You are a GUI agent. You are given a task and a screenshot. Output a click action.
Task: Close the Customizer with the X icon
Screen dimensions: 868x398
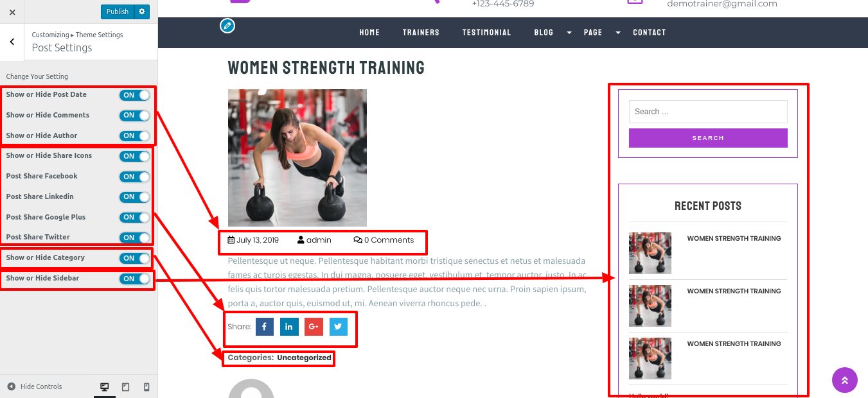click(x=12, y=12)
